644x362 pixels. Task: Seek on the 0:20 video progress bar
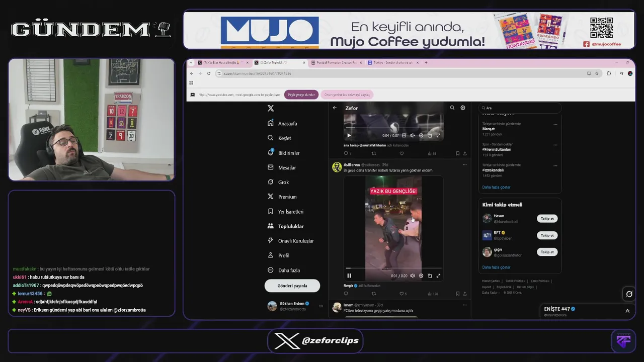pyautogui.click(x=393, y=268)
